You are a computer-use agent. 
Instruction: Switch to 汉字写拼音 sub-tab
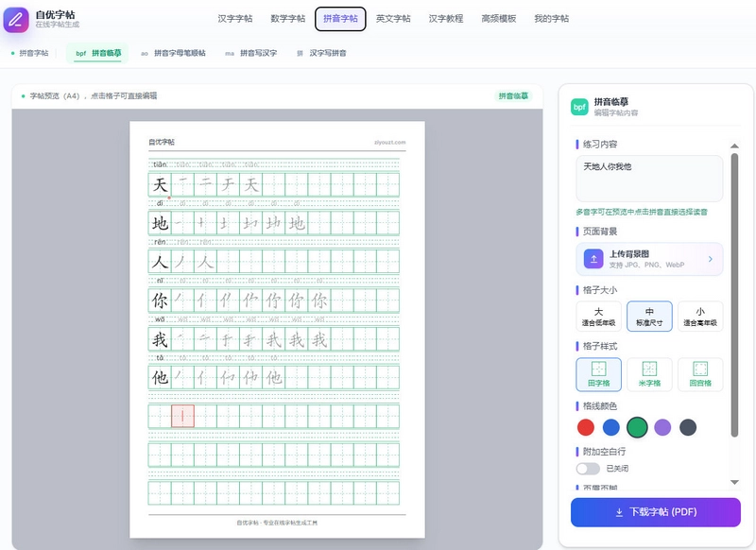pos(321,53)
